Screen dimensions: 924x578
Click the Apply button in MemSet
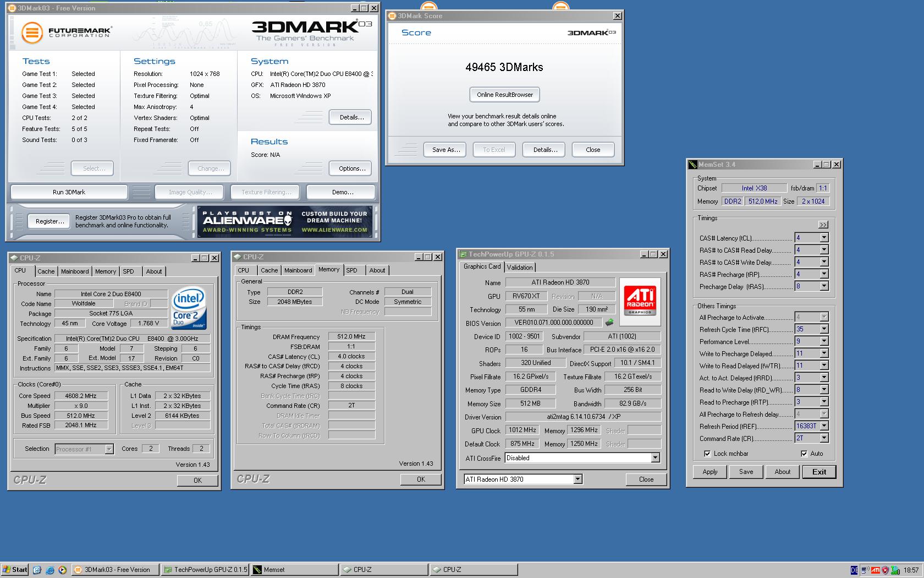pyautogui.click(x=710, y=472)
